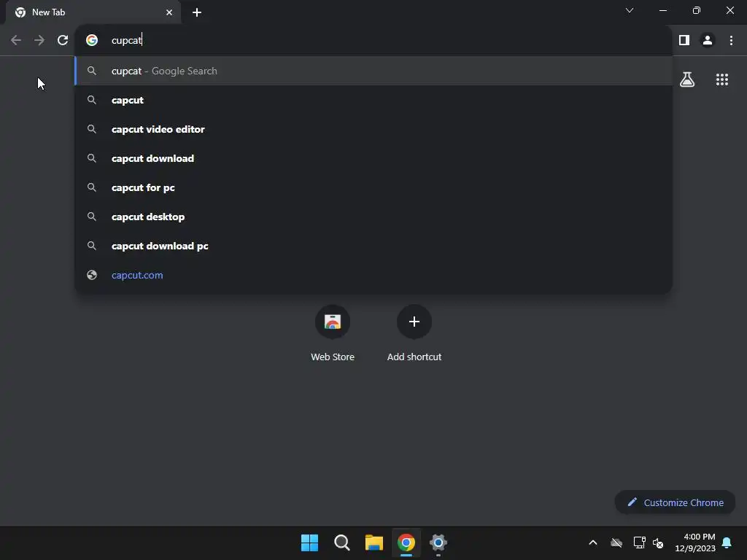Screen dimensions: 747x560
Task: Click the Add shortcut plus button
Action: (x=414, y=322)
